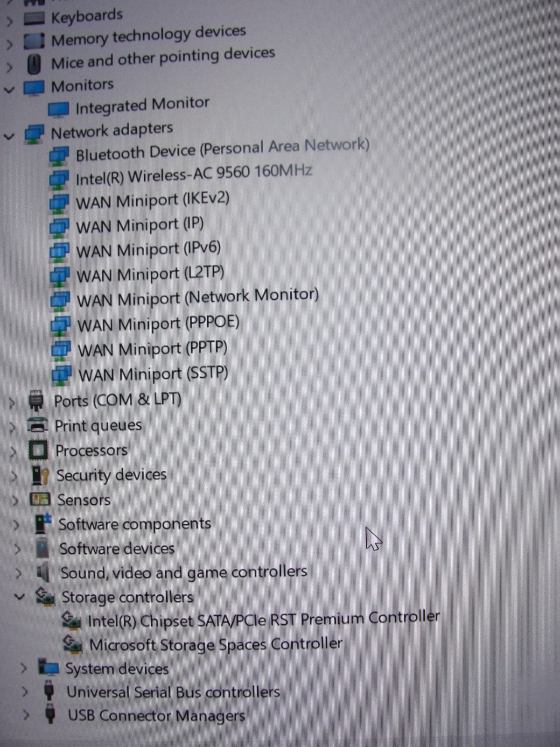This screenshot has width=560, height=747.
Task: Click the WAN Miniport (PPTP) icon
Action: 61,351
